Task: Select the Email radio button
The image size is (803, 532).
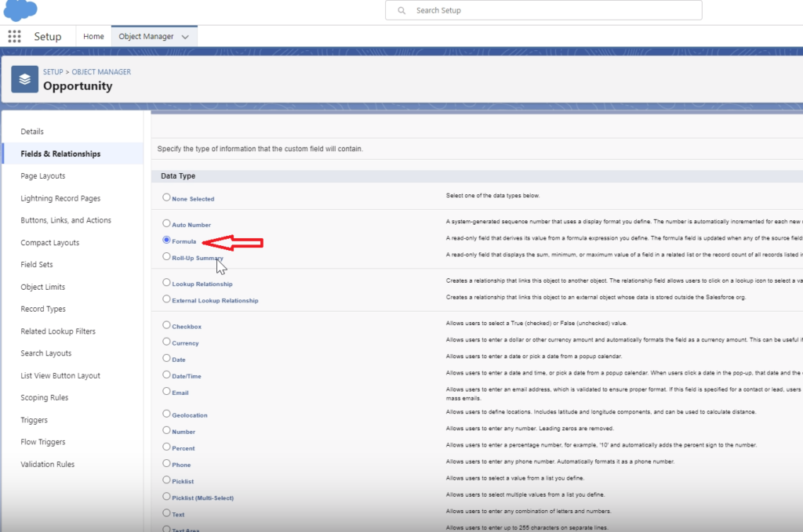Action: pyautogui.click(x=166, y=391)
